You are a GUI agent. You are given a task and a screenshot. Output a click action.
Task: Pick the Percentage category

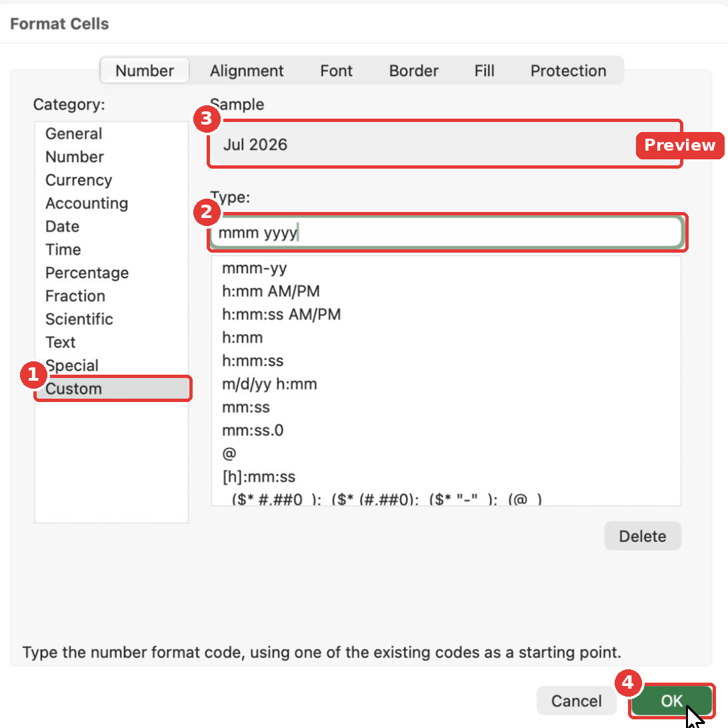point(111,273)
